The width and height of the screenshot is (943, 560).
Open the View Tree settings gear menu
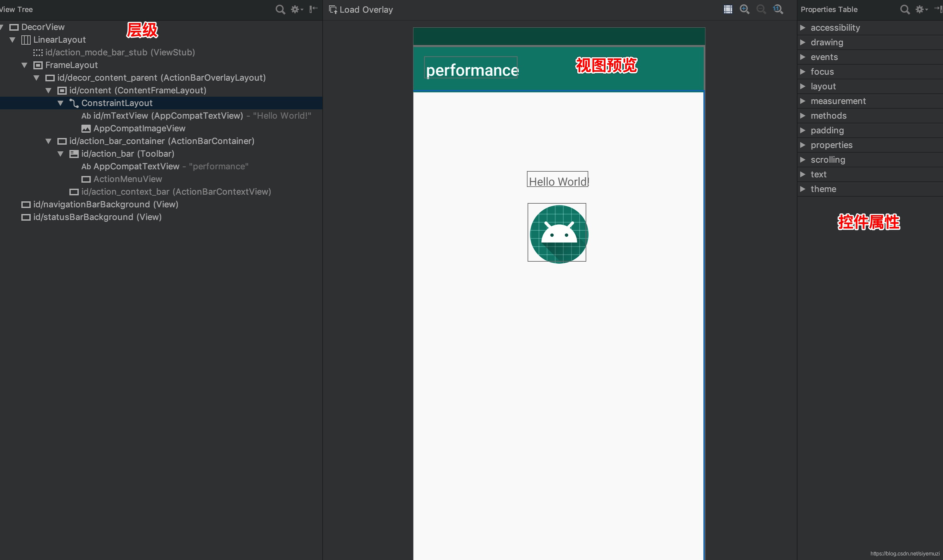(x=296, y=9)
